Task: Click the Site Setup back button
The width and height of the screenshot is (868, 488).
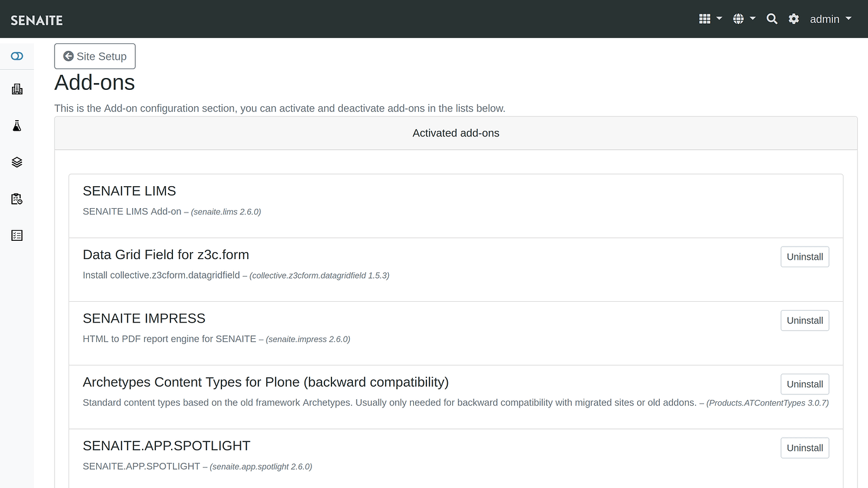Action: tap(94, 56)
